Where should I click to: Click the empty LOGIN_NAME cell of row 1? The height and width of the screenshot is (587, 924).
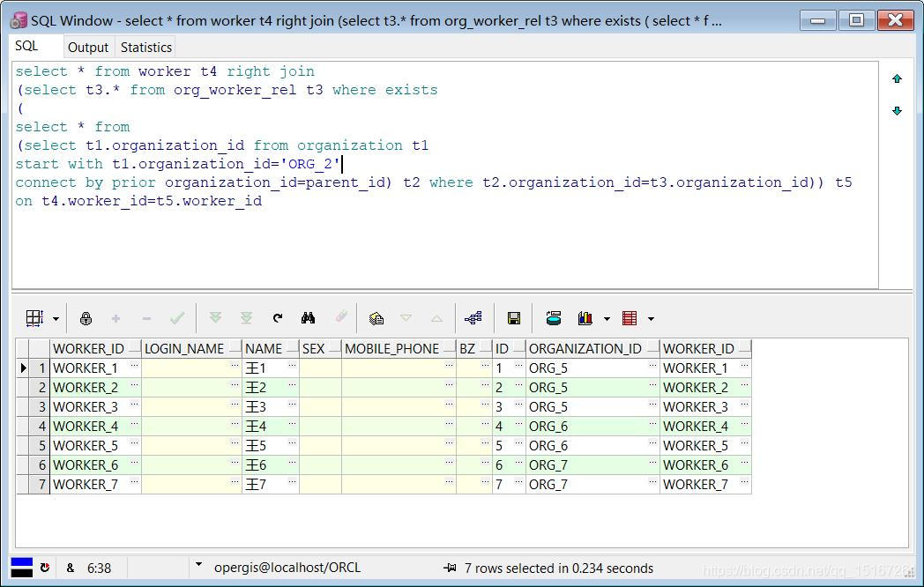click(x=191, y=368)
